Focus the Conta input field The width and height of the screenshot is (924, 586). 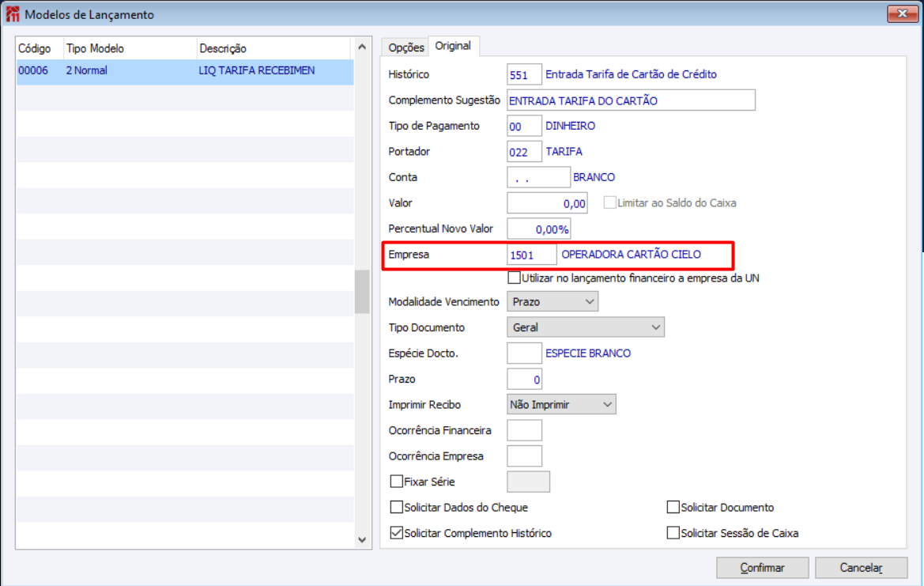coord(538,177)
